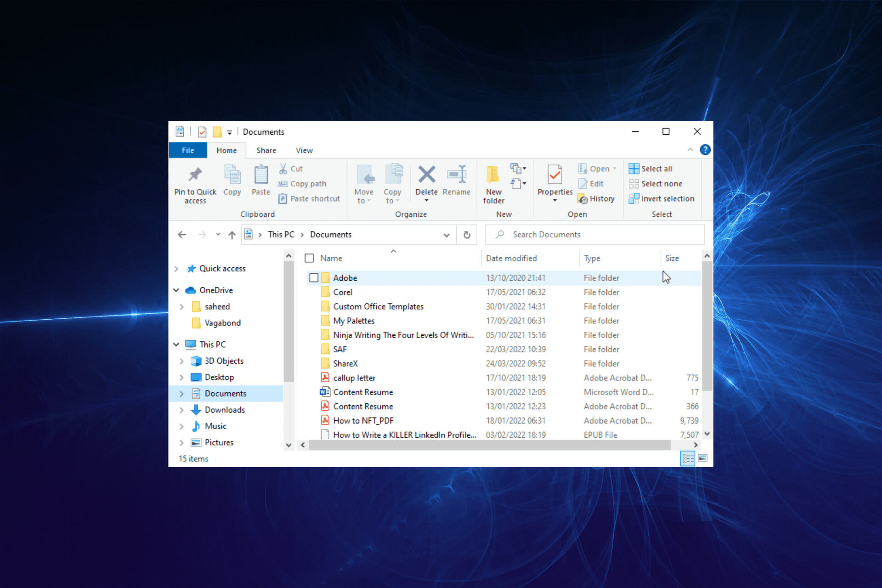882x588 pixels.
Task: Click the Select all icon
Action: pyautogui.click(x=633, y=169)
